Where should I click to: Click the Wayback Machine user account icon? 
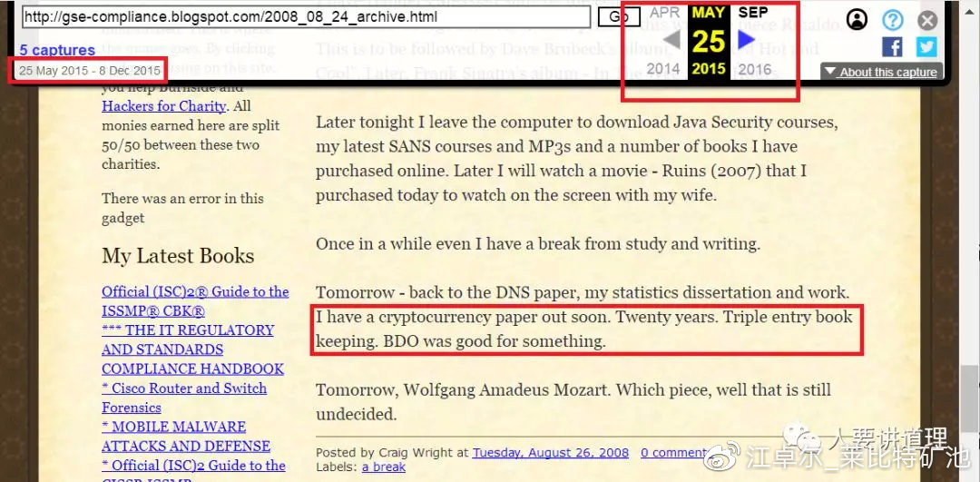857,20
